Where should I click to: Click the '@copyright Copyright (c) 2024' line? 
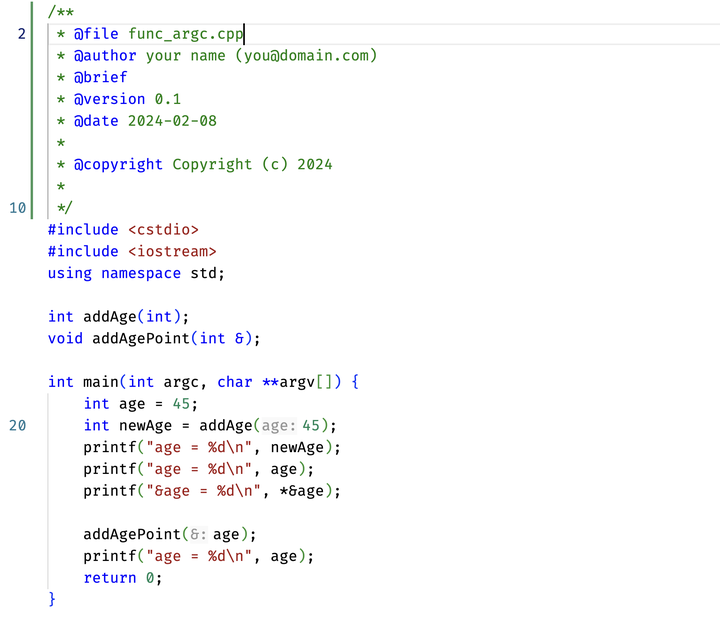(x=194, y=164)
